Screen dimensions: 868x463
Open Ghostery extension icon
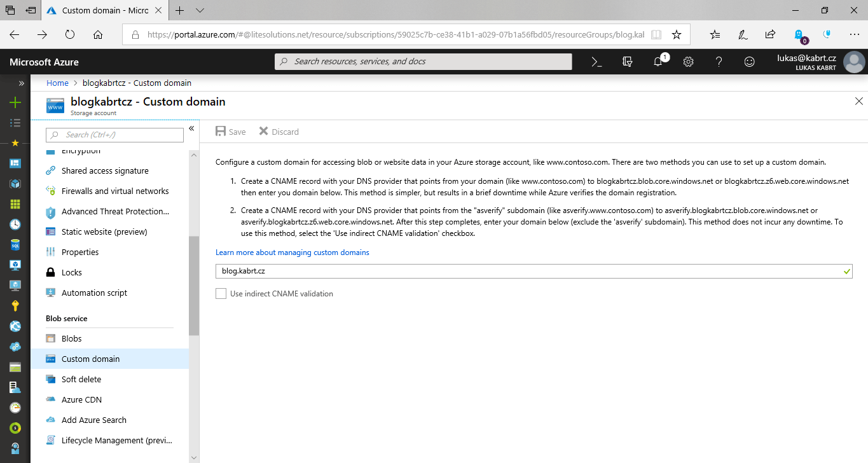(x=799, y=36)
